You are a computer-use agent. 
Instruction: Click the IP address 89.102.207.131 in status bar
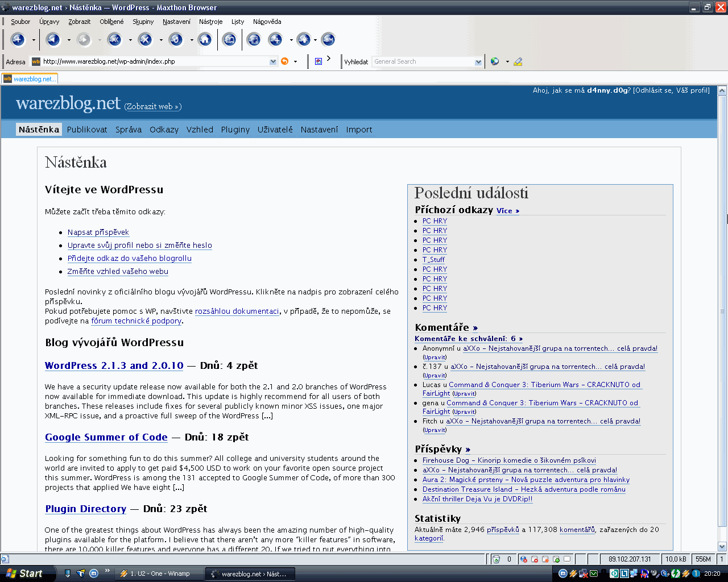click(x=630, y=559)
